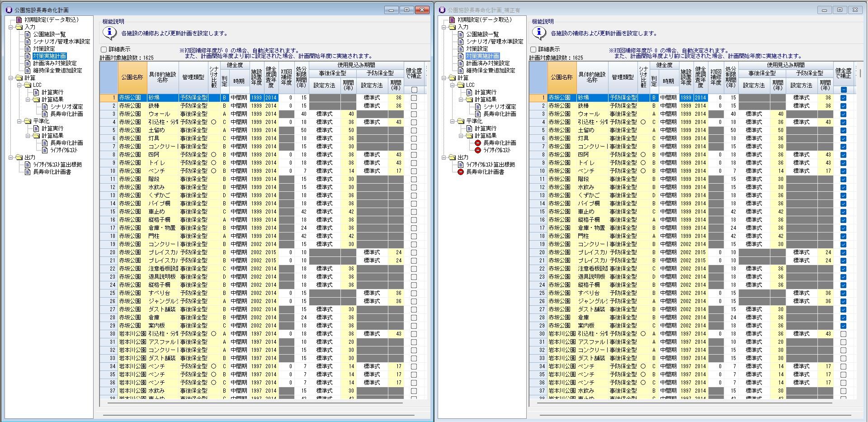Collapse the LCC node in right window tree
This screenshot has height=422, width=868.
[x=453, y=85]
